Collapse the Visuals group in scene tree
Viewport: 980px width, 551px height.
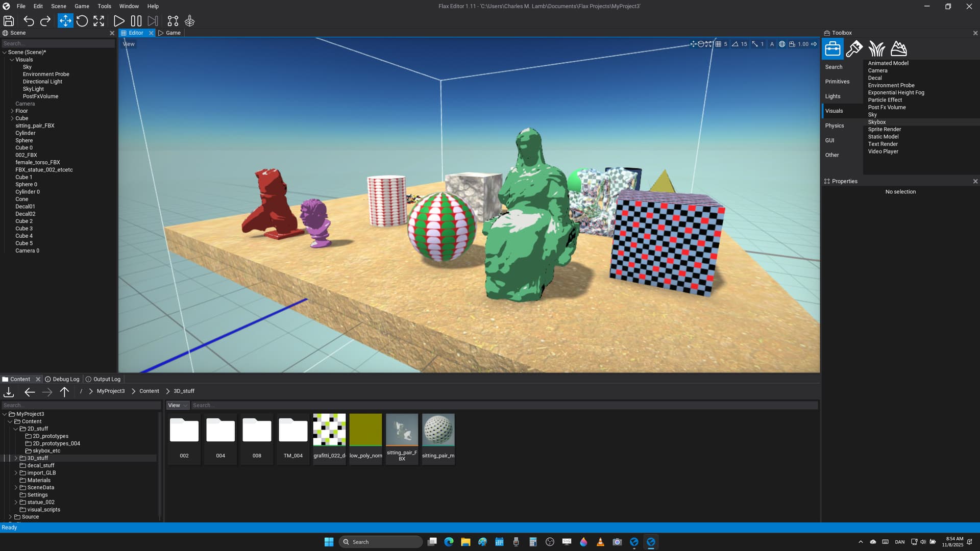12,60
